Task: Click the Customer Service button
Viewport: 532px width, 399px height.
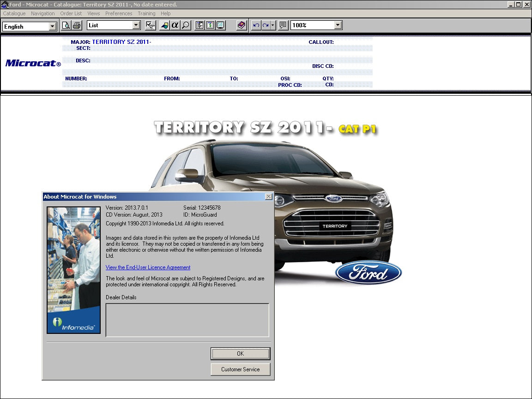Action: pos(240,369)
